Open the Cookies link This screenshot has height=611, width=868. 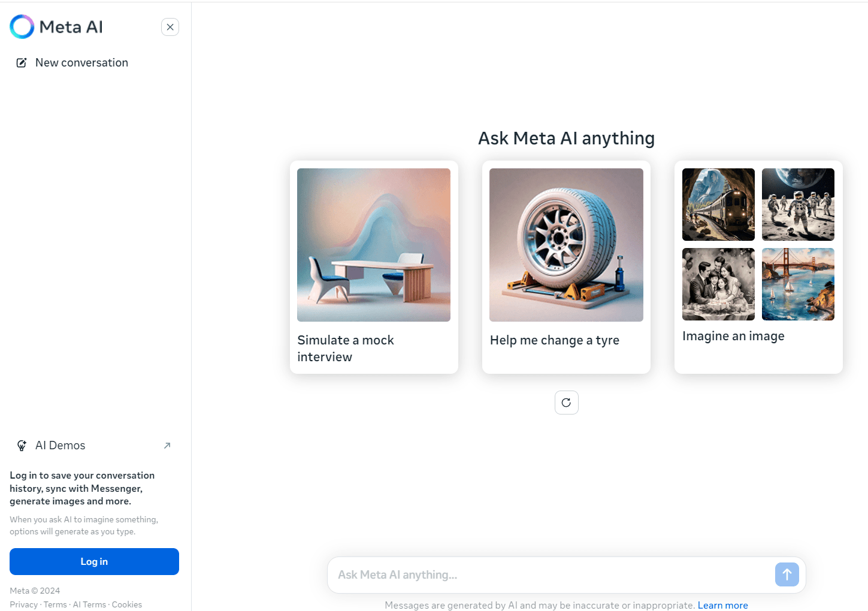pos(127,604)
